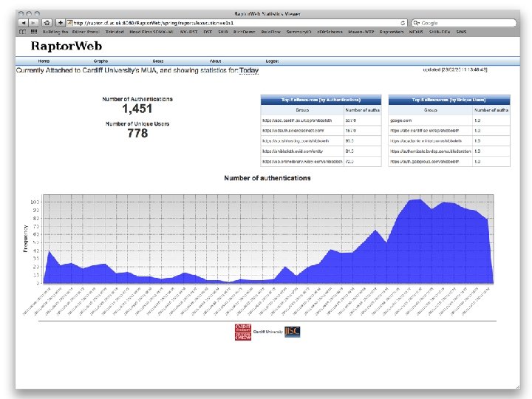The width and height of the screenshot is (532, 399).
Task: Open the About menu item
Action: (216, 61)
